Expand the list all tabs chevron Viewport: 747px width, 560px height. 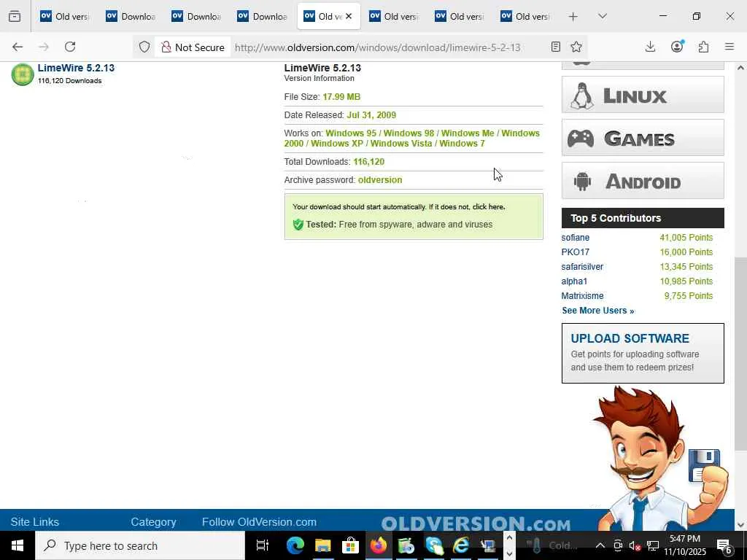(603, 16)
